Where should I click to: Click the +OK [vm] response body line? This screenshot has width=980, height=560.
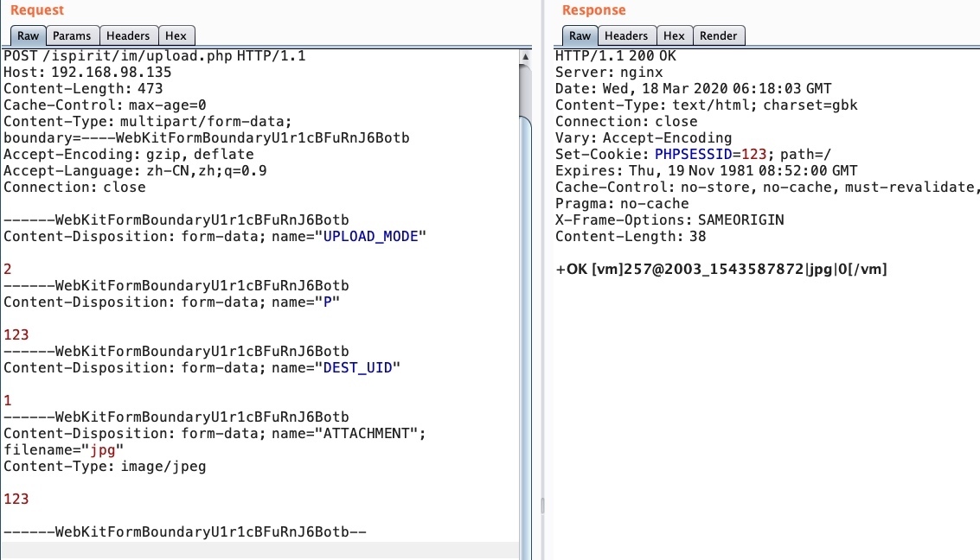point(721,270)
